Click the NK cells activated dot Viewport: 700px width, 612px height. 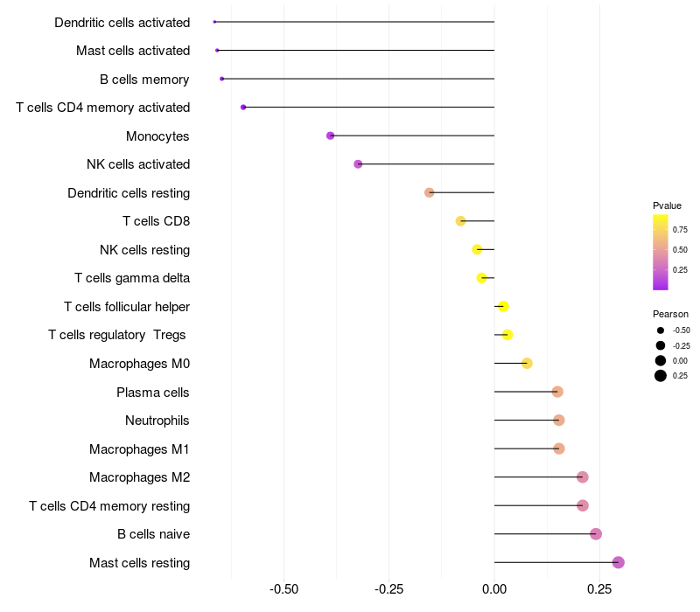(358, 164)
